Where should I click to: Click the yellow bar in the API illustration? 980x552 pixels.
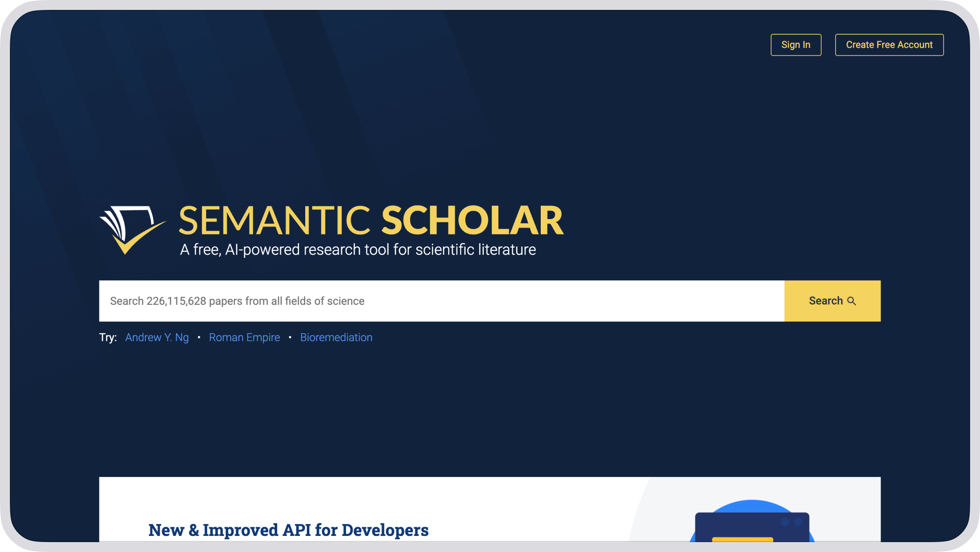(x=742, y=539)
